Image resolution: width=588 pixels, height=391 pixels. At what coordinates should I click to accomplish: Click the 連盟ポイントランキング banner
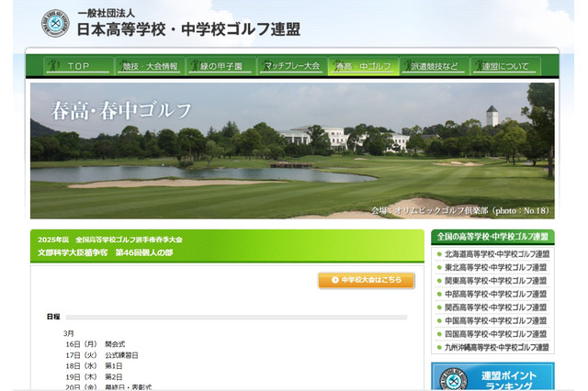[x=492, y=377]
